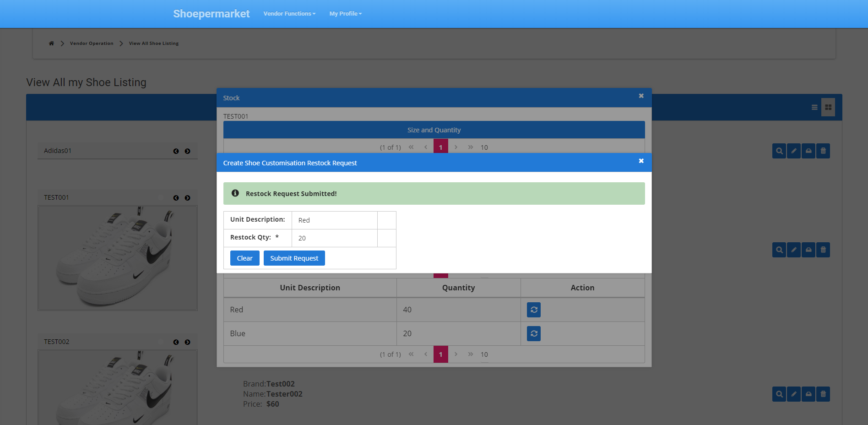This screenshot has width=868, height=425.
Task: Click page 1 in bottom paginator
Action: coord(441,354)
